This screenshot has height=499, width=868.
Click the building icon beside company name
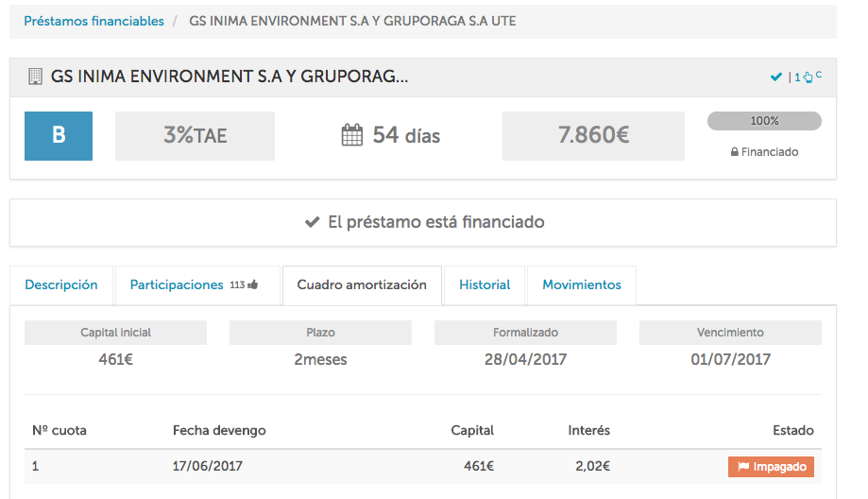(x=36, y=77)
